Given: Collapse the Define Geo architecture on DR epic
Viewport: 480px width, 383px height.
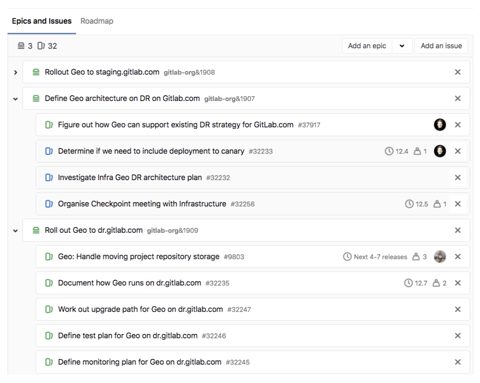Looking at the screenshot, I should (15, 99).
